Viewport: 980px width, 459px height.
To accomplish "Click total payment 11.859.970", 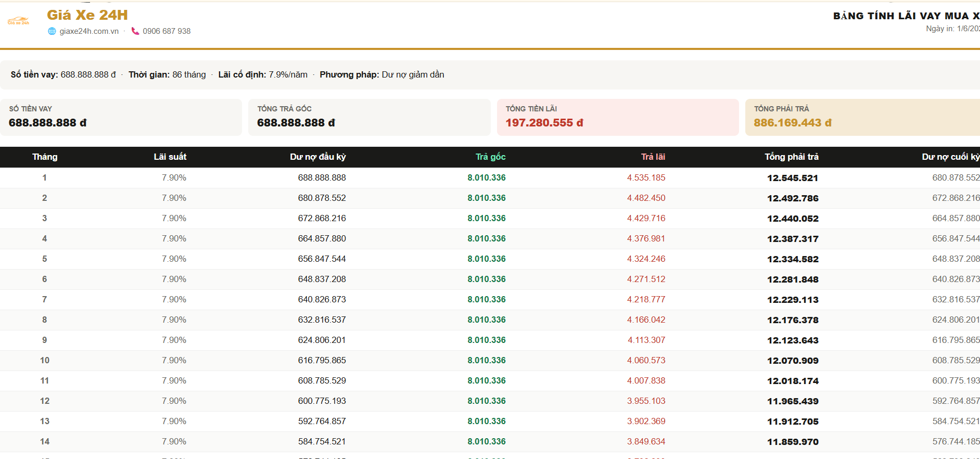I will (x=793, y=442).
